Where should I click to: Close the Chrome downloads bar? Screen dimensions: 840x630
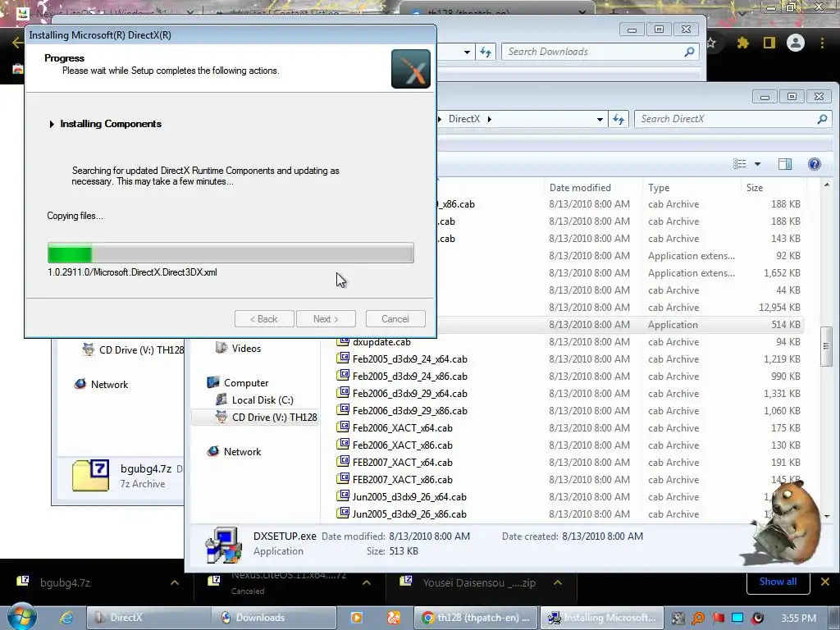point(825,582)
